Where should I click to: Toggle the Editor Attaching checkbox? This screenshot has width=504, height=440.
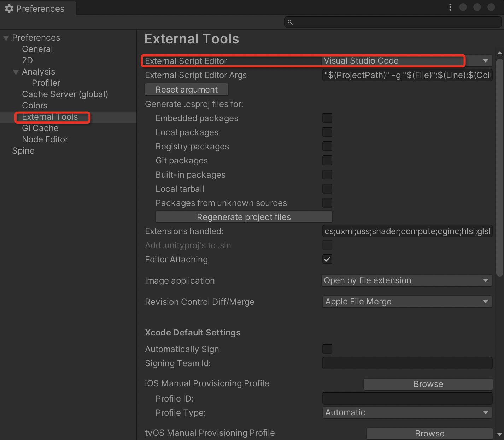327,259
